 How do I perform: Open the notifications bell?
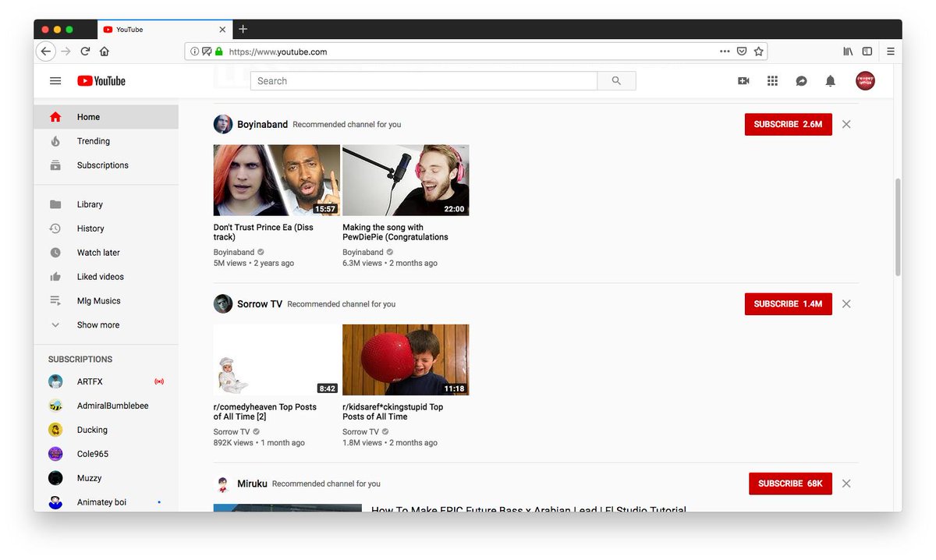click(x=831, y=81)
